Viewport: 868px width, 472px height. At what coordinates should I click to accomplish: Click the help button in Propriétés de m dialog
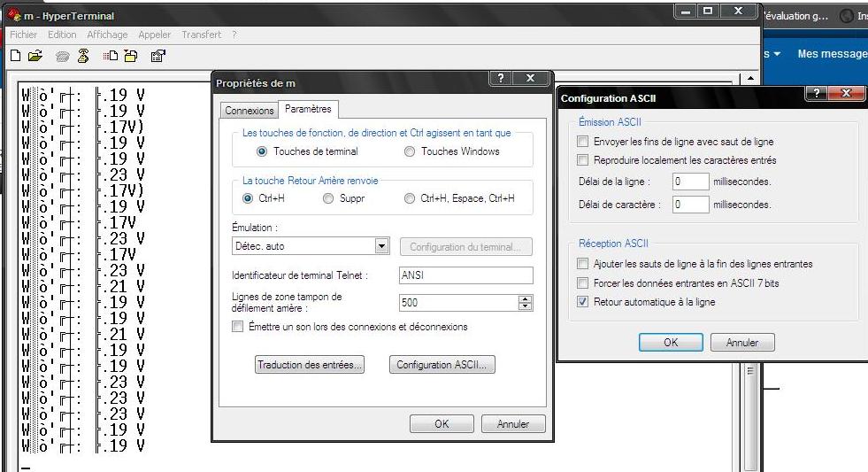click(501, 78)
